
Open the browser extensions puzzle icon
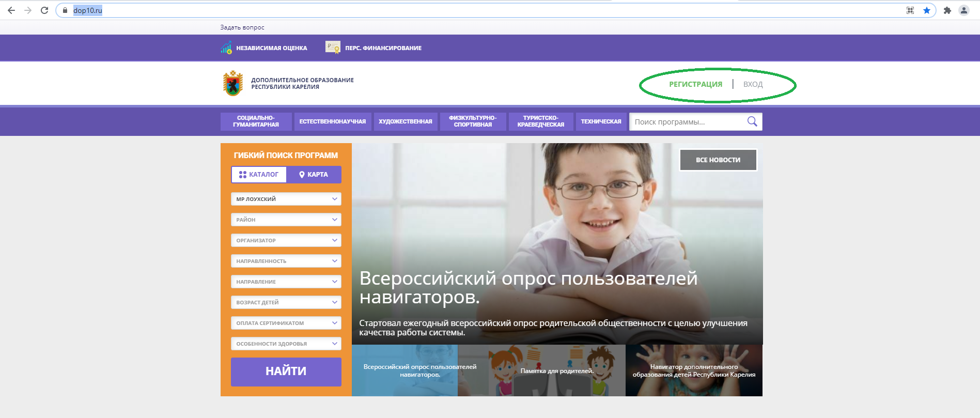(x=947, y=10)
